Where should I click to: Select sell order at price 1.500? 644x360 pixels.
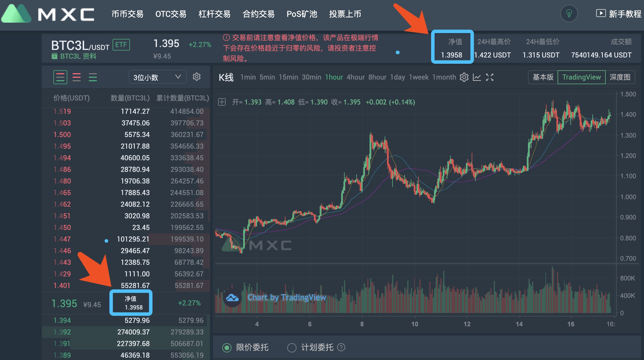point(126,135)
